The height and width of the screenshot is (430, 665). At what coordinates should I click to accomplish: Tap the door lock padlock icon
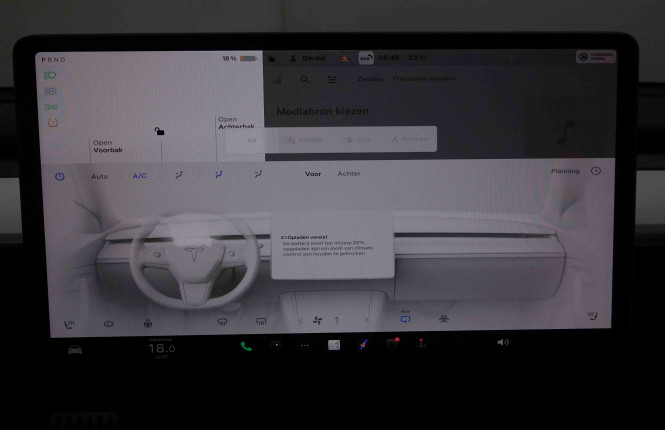(159, 130)
